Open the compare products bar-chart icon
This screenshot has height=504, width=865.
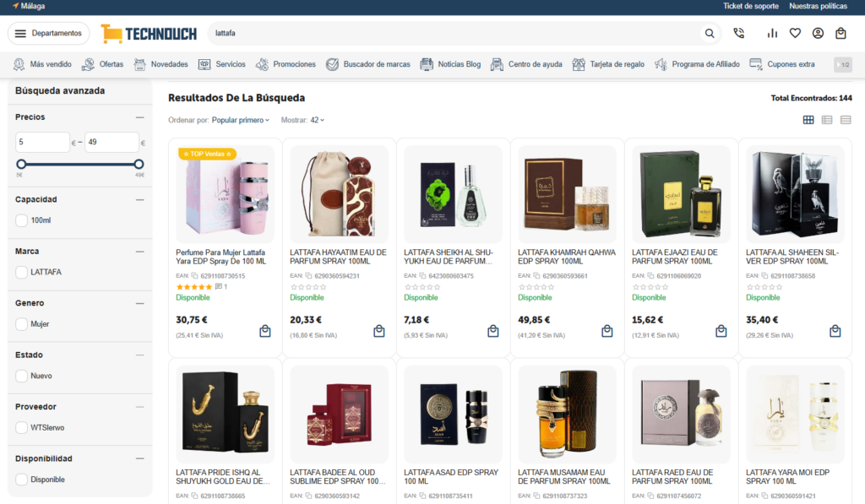coord(772,33)
